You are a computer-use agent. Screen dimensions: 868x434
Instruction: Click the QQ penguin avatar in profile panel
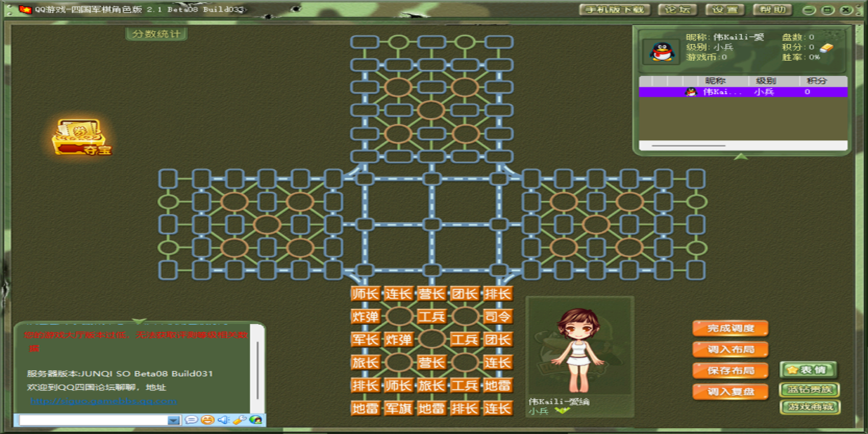[660, 51]
